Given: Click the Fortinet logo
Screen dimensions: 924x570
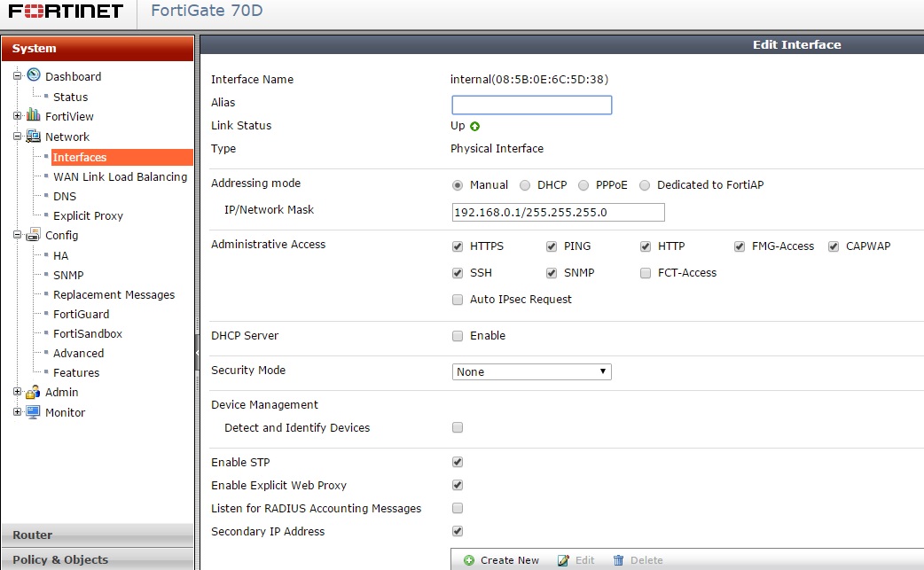Looking at the screenshot, I should (66, 12).
